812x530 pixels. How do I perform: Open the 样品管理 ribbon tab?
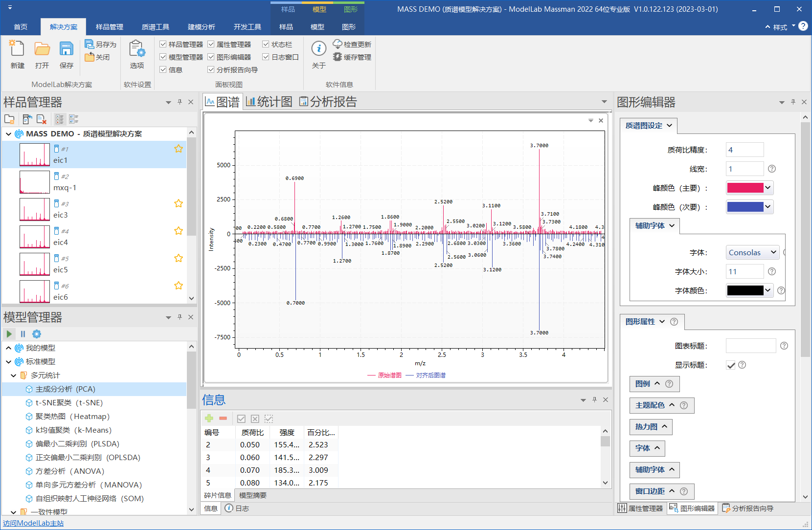(x=110, y=27)
